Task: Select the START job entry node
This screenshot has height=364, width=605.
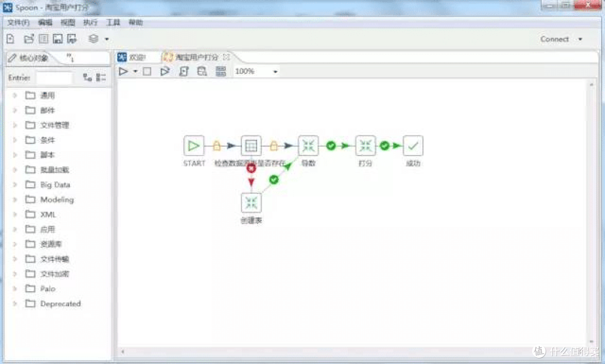Action: 194,146
